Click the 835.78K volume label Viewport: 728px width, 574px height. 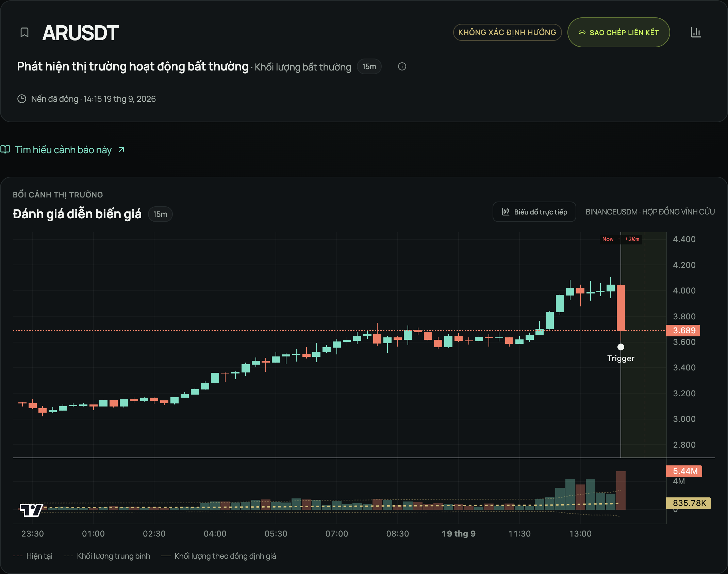point(689,503)
